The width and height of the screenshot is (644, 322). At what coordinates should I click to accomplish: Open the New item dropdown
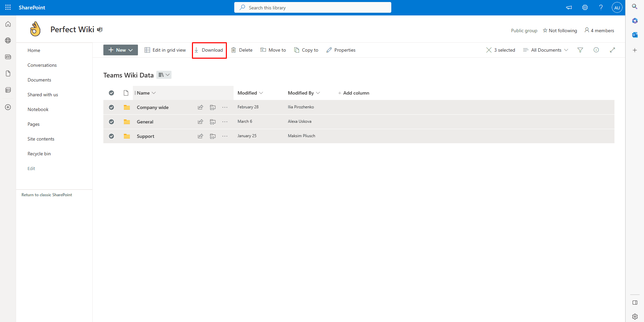[x=120, y=50]
